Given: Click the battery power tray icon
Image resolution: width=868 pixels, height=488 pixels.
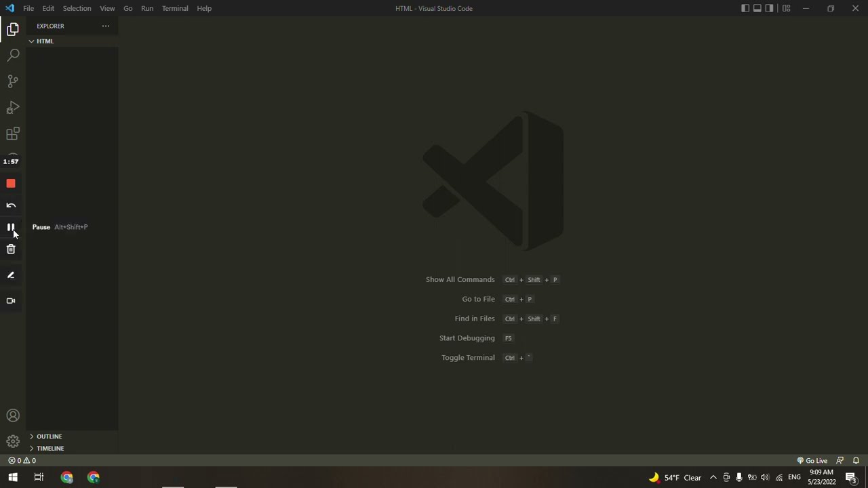Looking at the screenshot, I should [752, 478].
